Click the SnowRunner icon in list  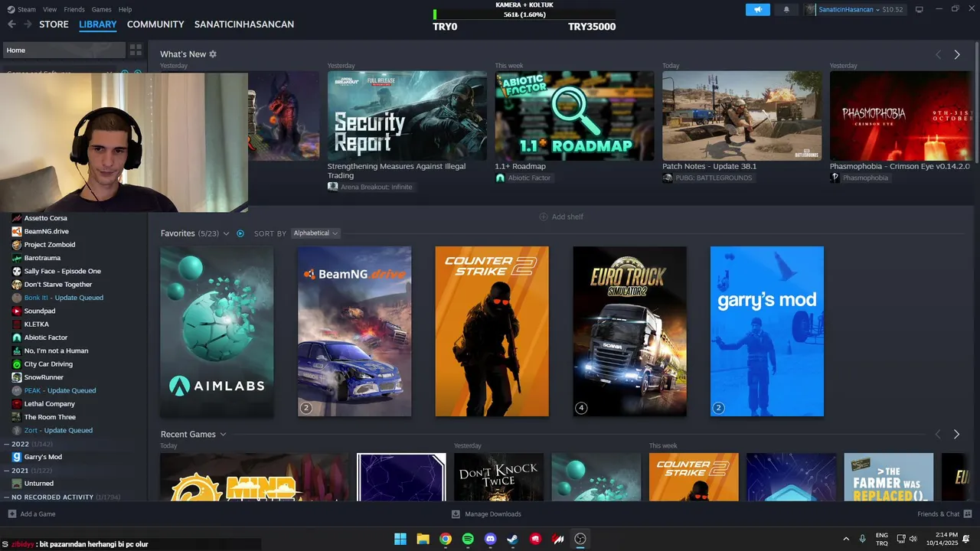coord(17,377)
